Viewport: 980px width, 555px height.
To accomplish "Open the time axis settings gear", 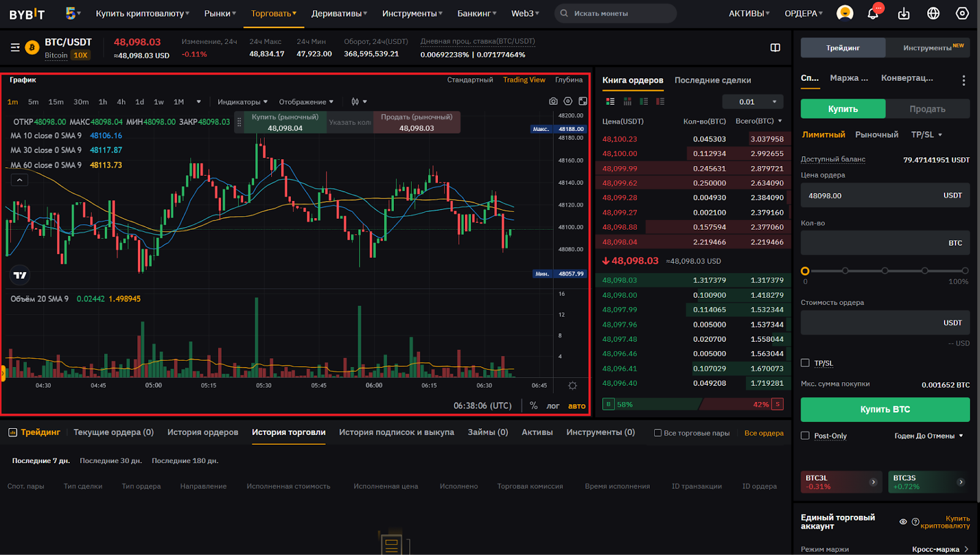I will [x=572, y=385].
